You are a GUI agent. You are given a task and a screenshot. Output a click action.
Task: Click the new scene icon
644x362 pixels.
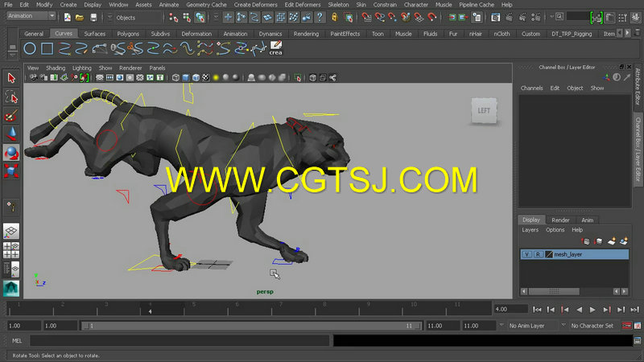68,17
